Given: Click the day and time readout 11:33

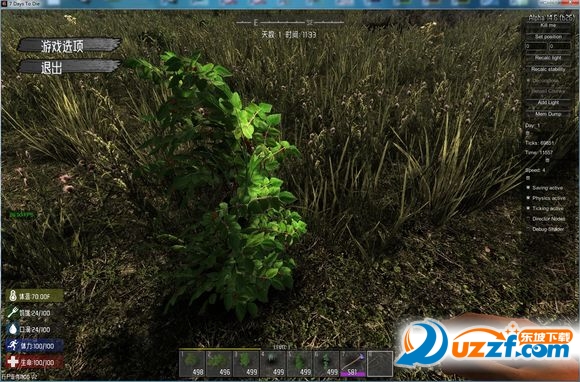Looking at the screenshot, I should (289, 35).
